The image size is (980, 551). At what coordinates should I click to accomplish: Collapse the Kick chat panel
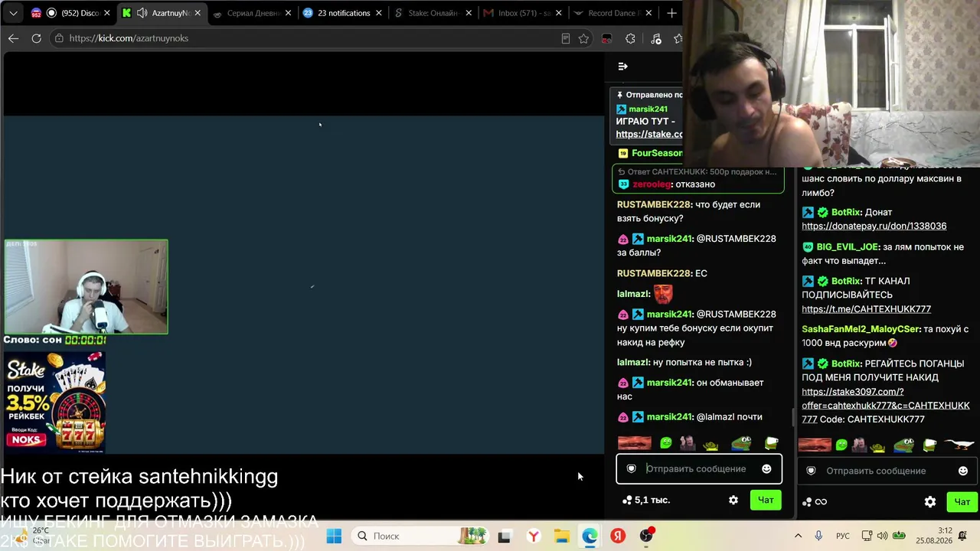622,67
